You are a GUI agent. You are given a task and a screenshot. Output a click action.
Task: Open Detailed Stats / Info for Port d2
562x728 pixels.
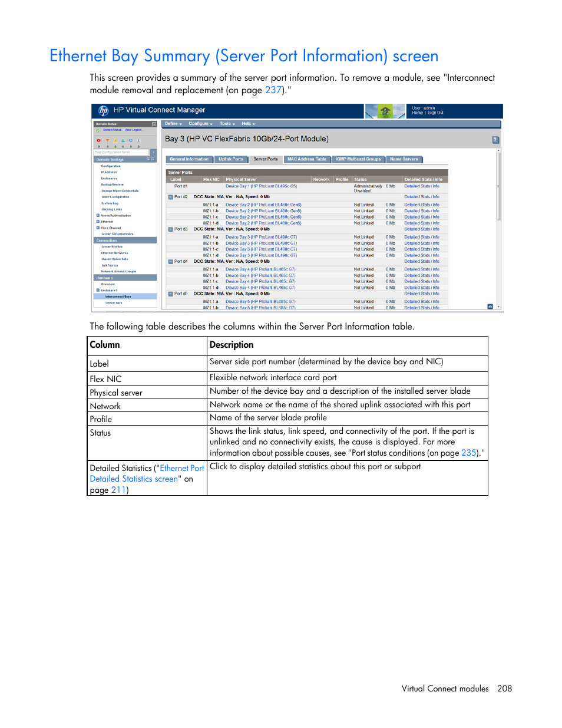coord(422,197)
